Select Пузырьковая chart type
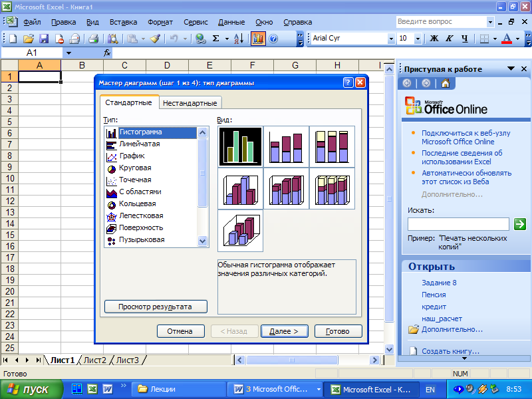This screenshot has height=399, width=532. tap(142, 240)
